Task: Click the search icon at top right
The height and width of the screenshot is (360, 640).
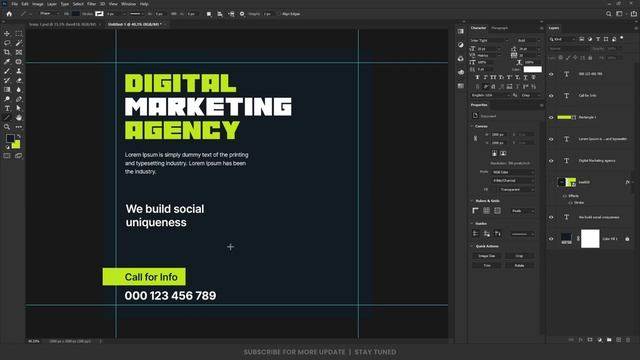Action: click(x=609, y=14)
